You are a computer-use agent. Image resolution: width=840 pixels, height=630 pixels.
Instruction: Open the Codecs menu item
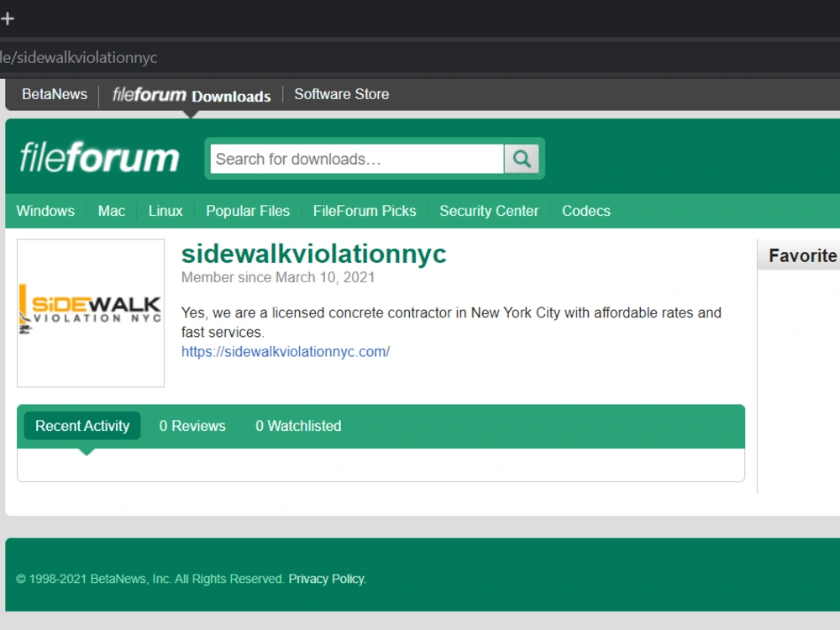[586, 211]
